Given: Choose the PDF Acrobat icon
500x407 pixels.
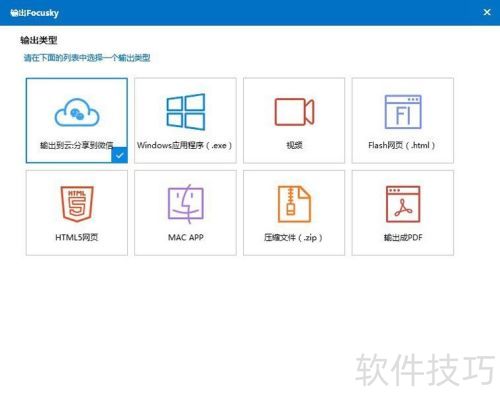Looking at the screenshot, I should 403,204.
